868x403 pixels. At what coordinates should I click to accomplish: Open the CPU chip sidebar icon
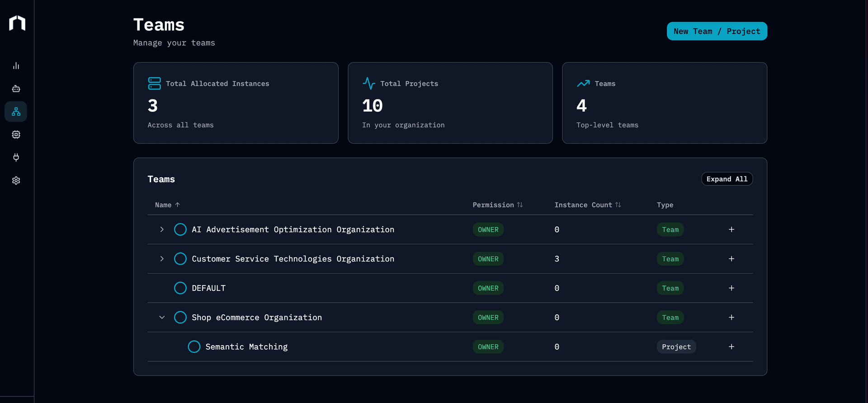(16, 134)
